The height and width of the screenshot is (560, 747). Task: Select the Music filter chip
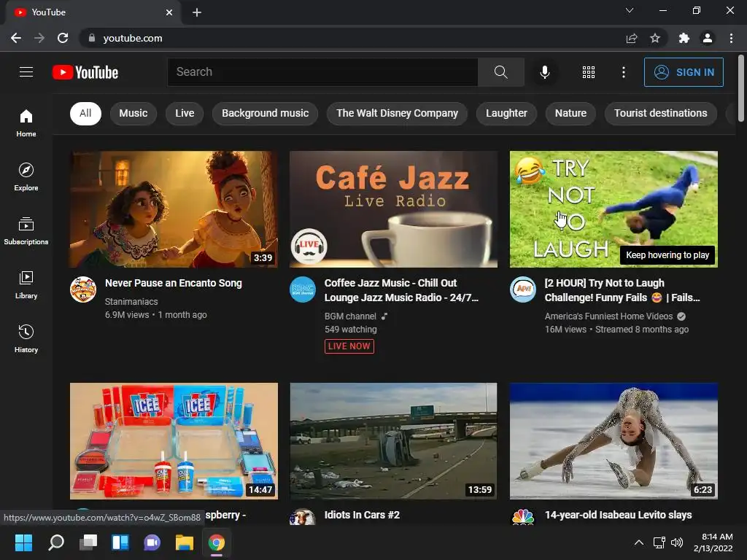133,113
